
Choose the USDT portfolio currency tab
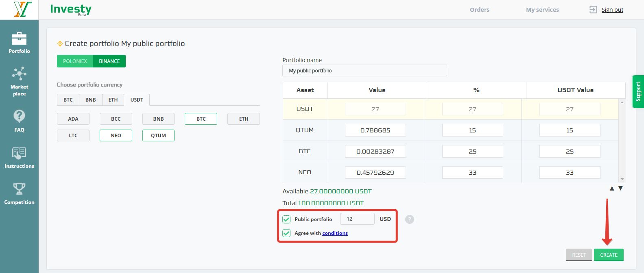pos(137,100)
